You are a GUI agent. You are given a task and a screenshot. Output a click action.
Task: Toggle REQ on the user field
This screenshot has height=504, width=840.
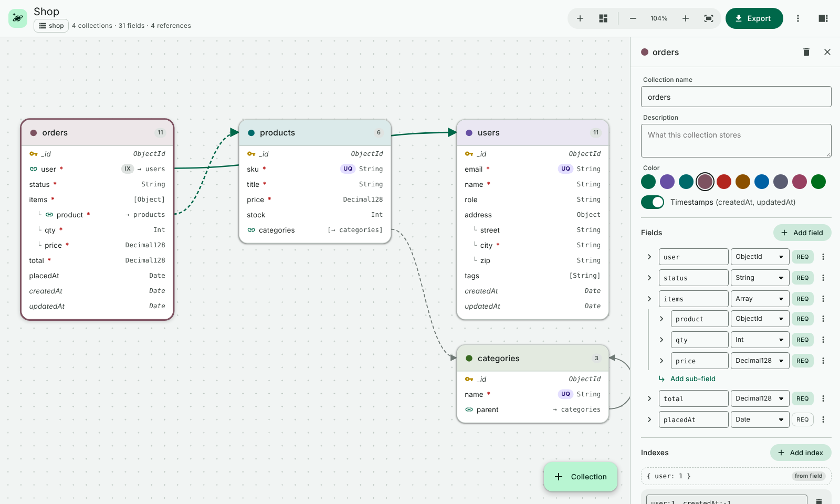tap(803, 257)
